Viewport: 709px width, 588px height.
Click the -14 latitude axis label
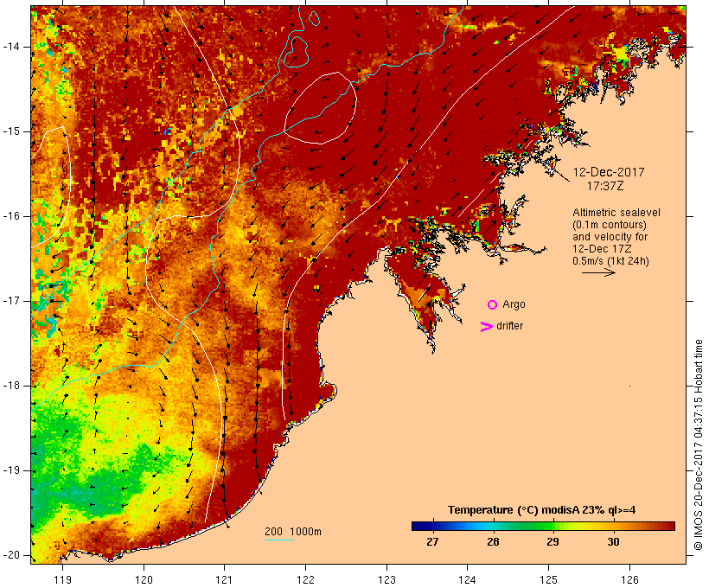[10, 47]
